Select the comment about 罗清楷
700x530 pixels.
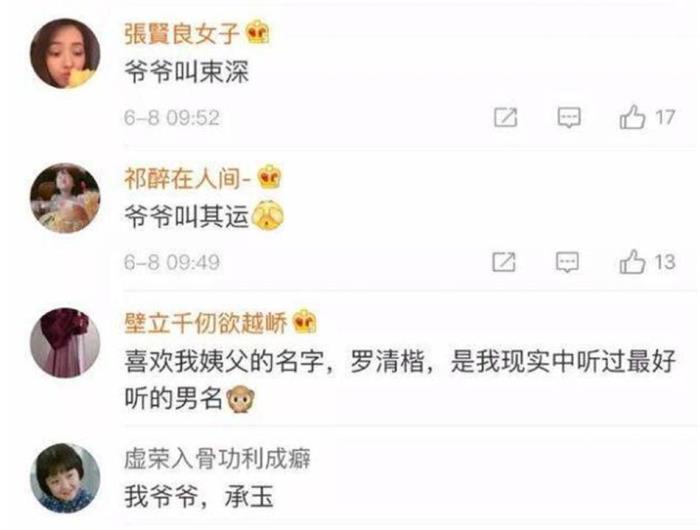click(x=400, y=380)
